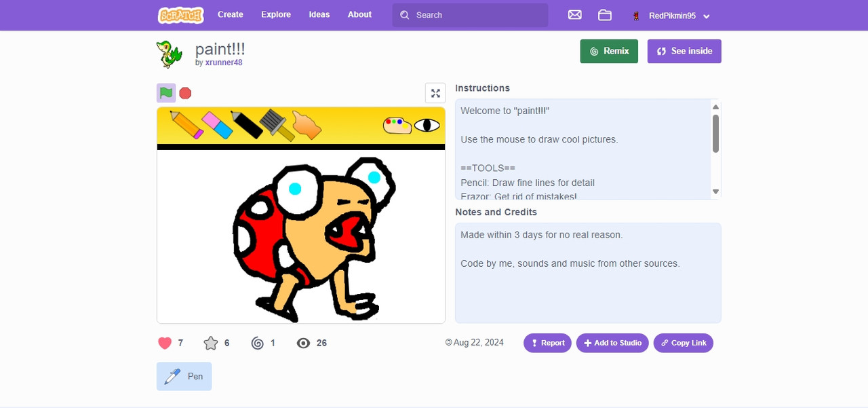
Task: Open the About menu item
Action: (x=359, y=14)
